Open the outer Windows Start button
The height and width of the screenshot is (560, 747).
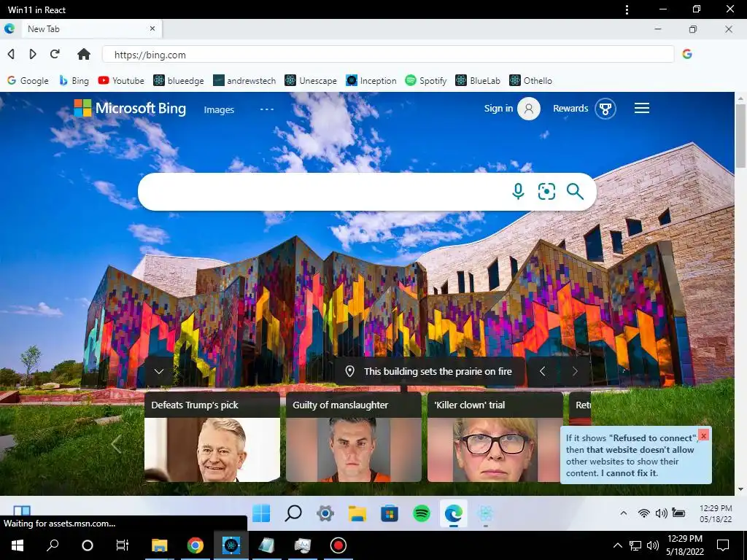(18, 545)
